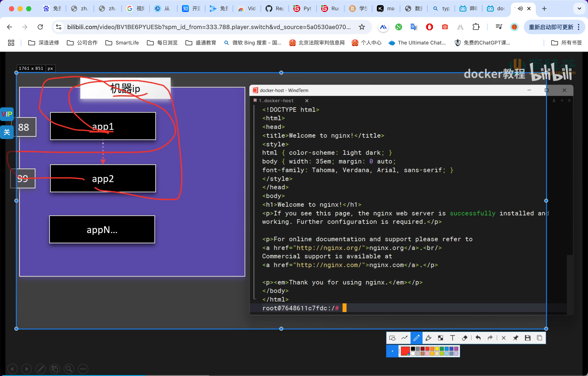
Task: Open the 所有书签 bookmarks folder
Action: [567, 43]
